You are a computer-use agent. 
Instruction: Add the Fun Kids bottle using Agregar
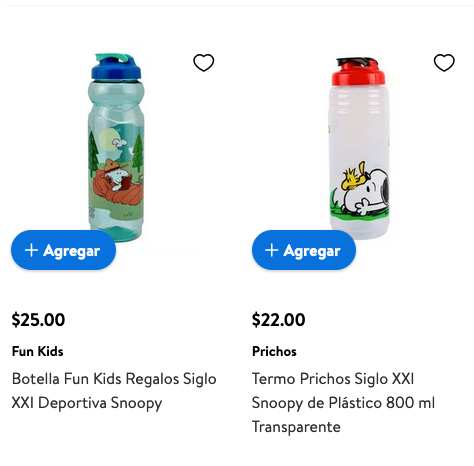[63, 250]
